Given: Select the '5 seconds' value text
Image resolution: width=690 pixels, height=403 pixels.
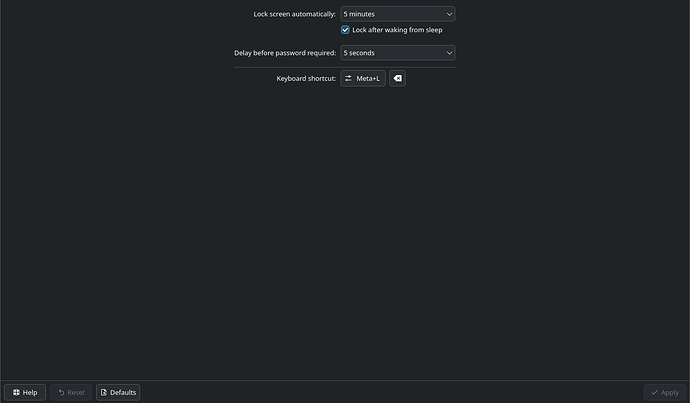Looking at the screenshot, I should (x=360, y=52).
